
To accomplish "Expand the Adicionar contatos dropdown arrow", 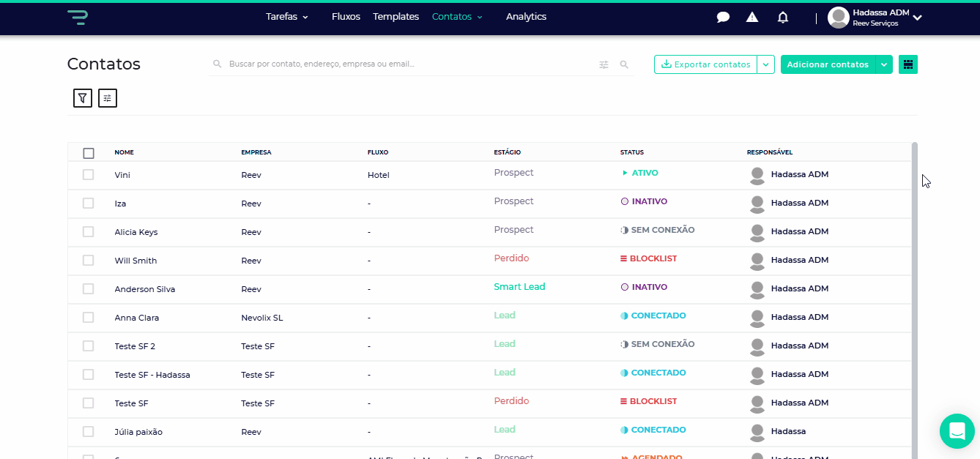I will (884, 64).
